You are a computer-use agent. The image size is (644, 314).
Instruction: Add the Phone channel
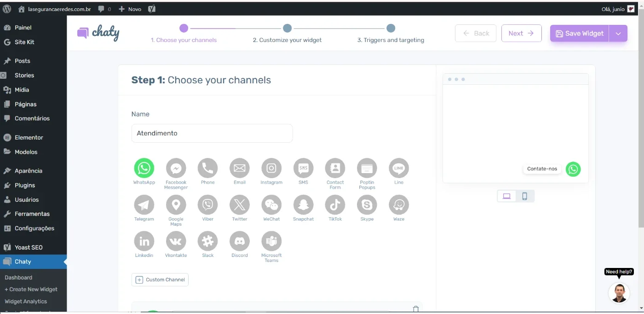pyautogui.click(x=207, y=168)
